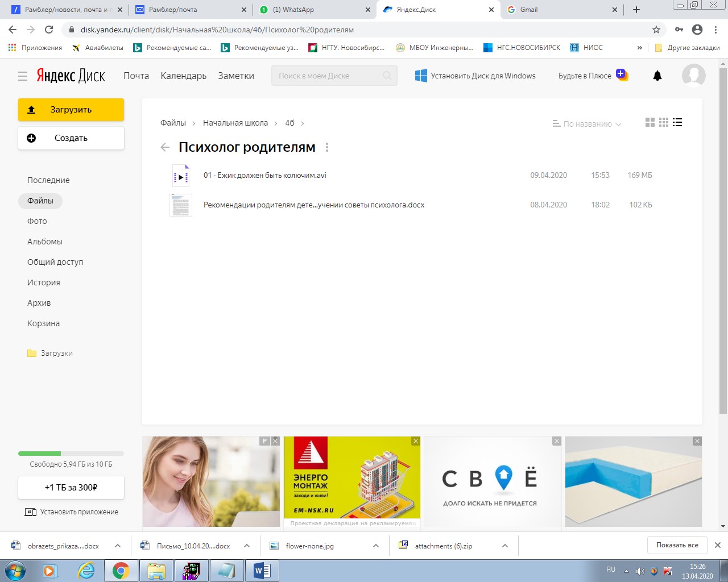Click the Загрузить upload button
The height and width of the screenshot is (582, 728).
click(x=71, y=110)
